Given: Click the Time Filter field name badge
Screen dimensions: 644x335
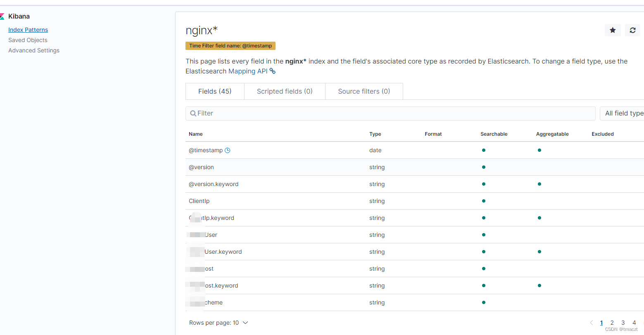Looking at the screenshot, I should click(x=231, y=46).
